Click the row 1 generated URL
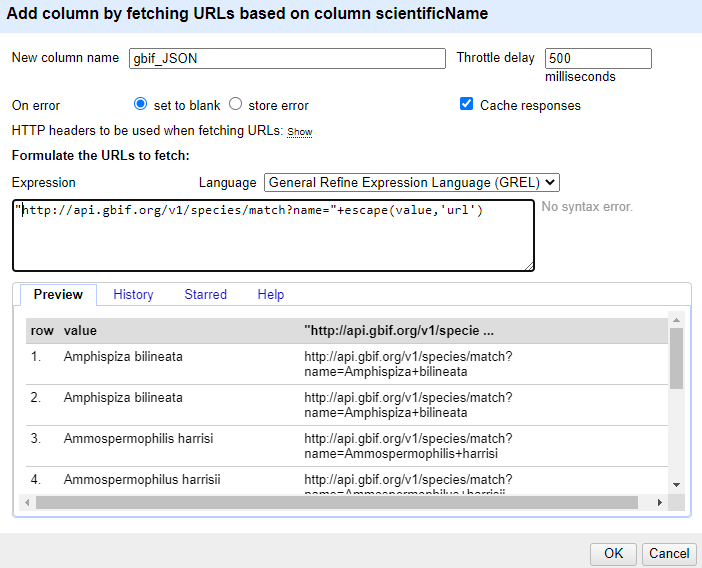 (408, 364)
